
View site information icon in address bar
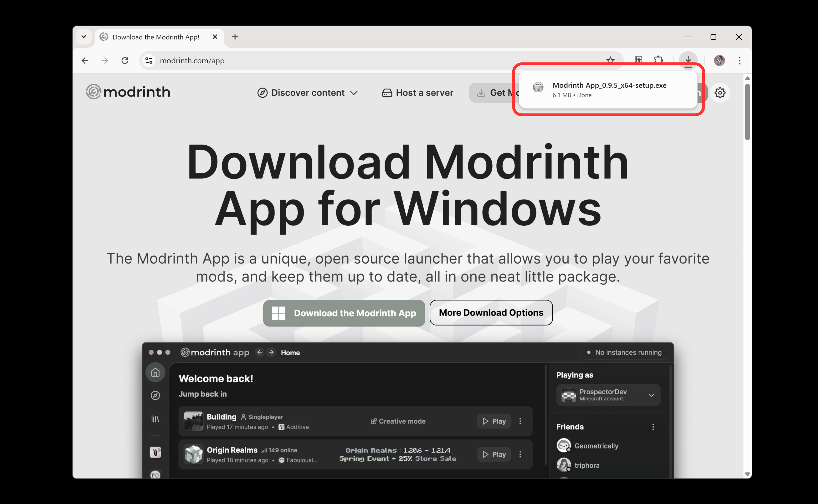(149, 60)
